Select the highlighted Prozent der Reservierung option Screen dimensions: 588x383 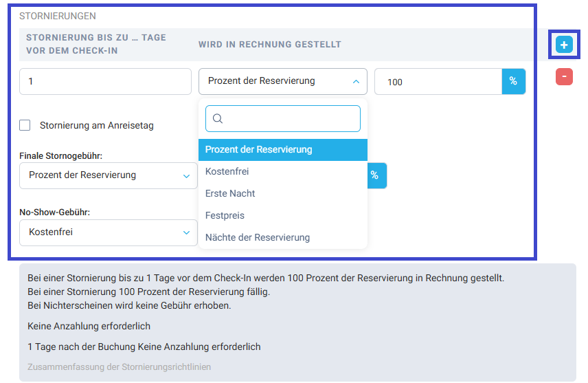pos(283,150)
